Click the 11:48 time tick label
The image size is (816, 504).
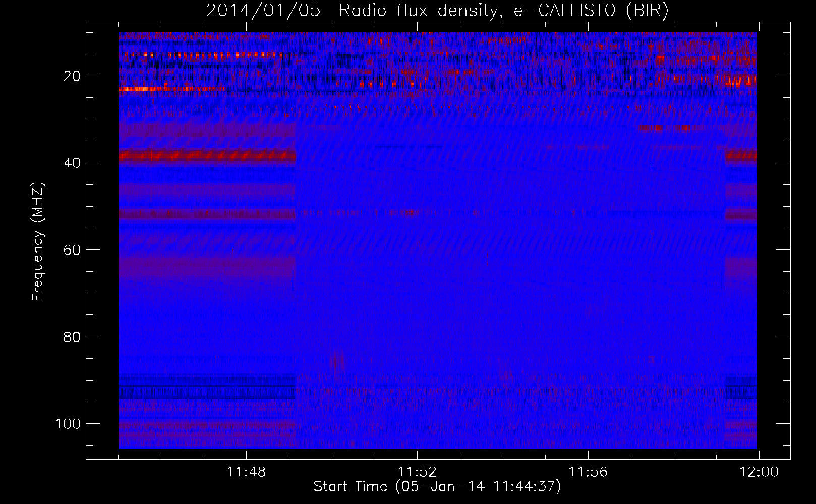pyautogui.click(x=246, y=472)
